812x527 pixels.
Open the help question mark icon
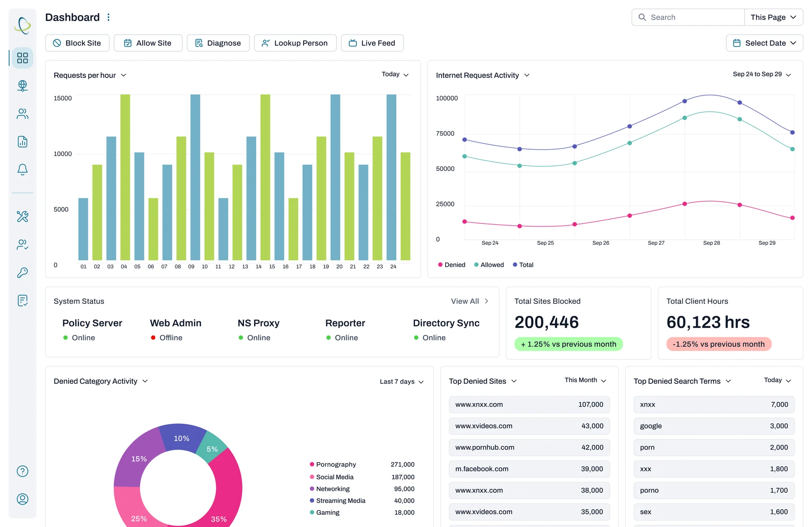coord(23,471)
